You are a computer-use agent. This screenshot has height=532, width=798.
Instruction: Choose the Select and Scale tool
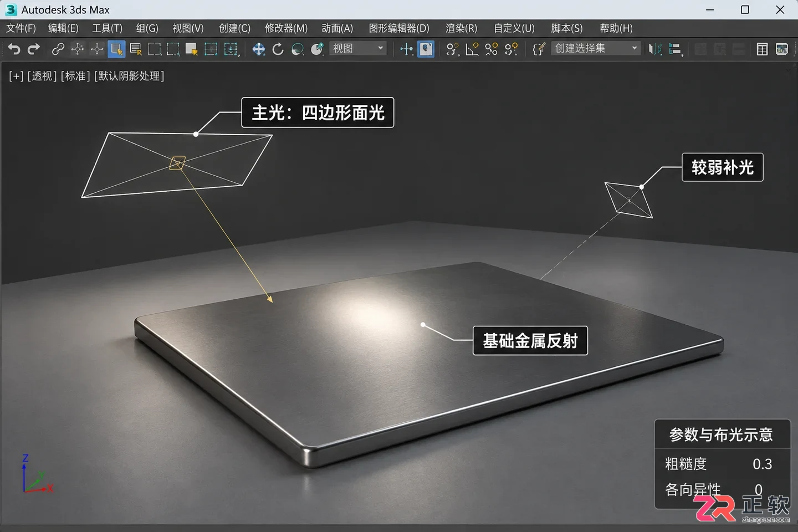pos(298,49)
